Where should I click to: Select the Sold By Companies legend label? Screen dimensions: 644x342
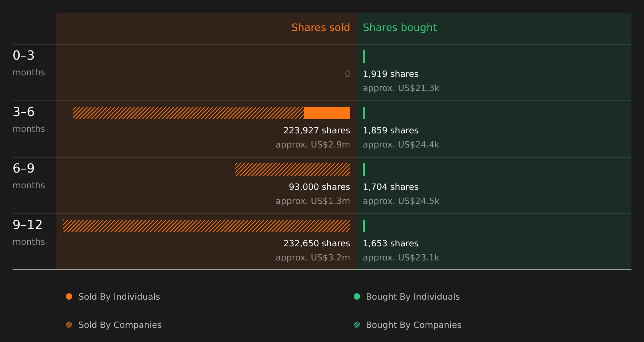(120, 325)
